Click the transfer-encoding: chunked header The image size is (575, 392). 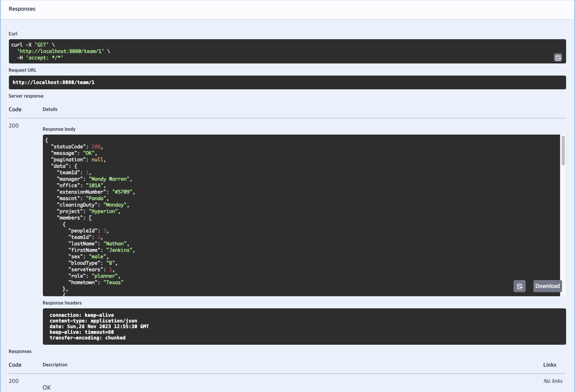(87, 338)
